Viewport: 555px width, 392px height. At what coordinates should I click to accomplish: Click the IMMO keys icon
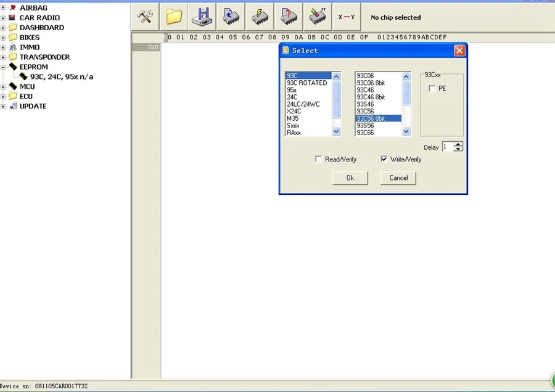13,47
